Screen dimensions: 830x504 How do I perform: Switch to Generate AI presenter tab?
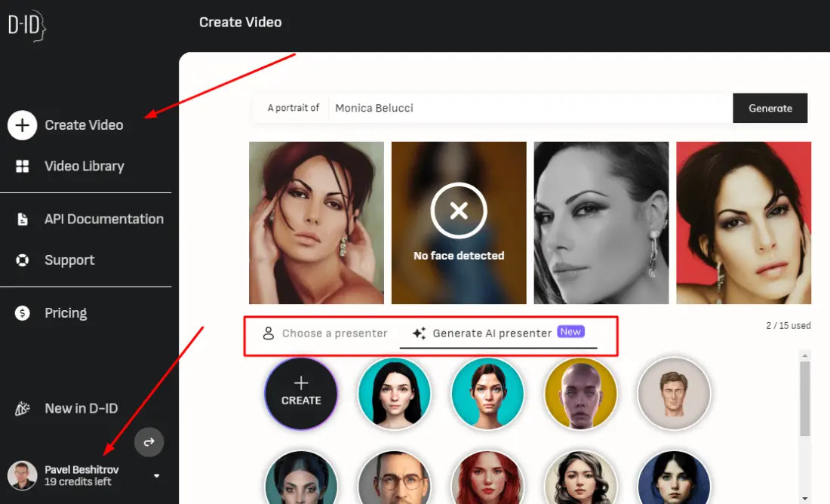click(x=498, y=333)
